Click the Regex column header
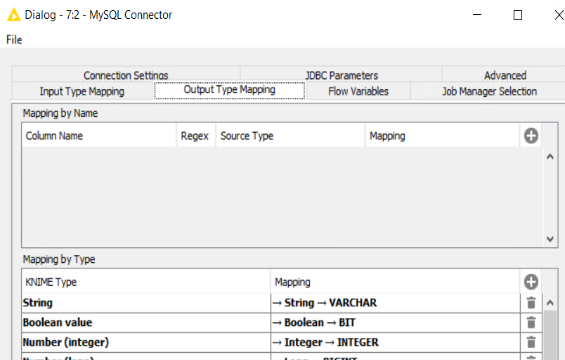 coord(196,136)
